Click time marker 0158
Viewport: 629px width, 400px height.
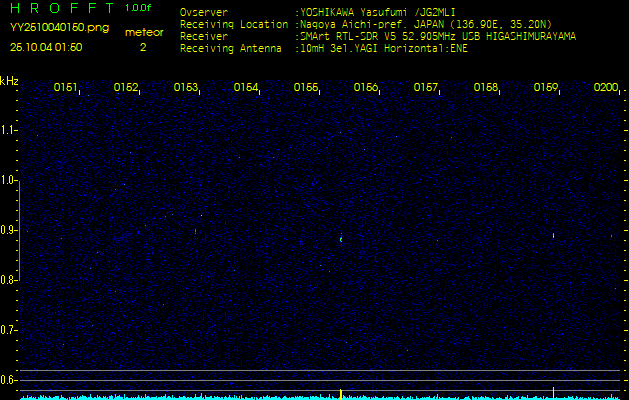tap(486, 87)
